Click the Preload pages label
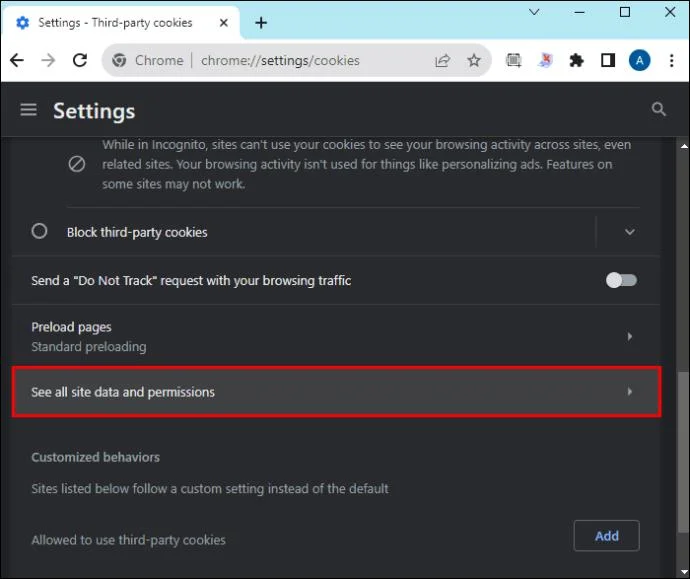 (71, 327)
